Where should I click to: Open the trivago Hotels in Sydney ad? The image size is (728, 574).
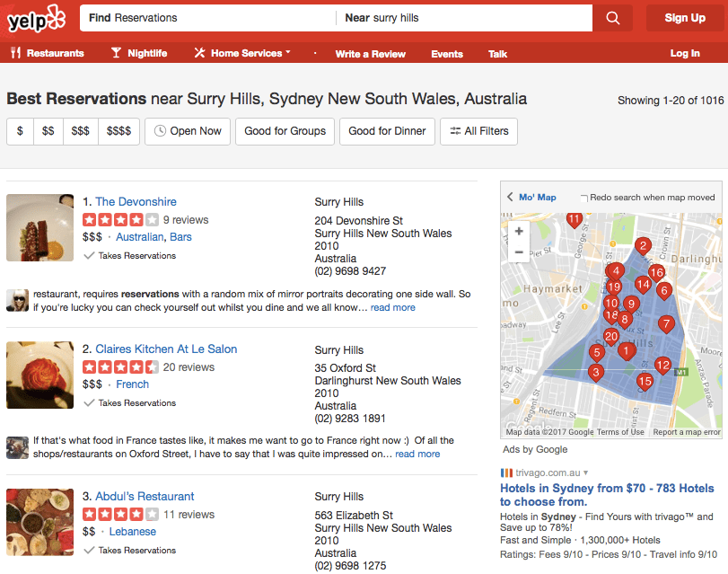tap(607, 495)
